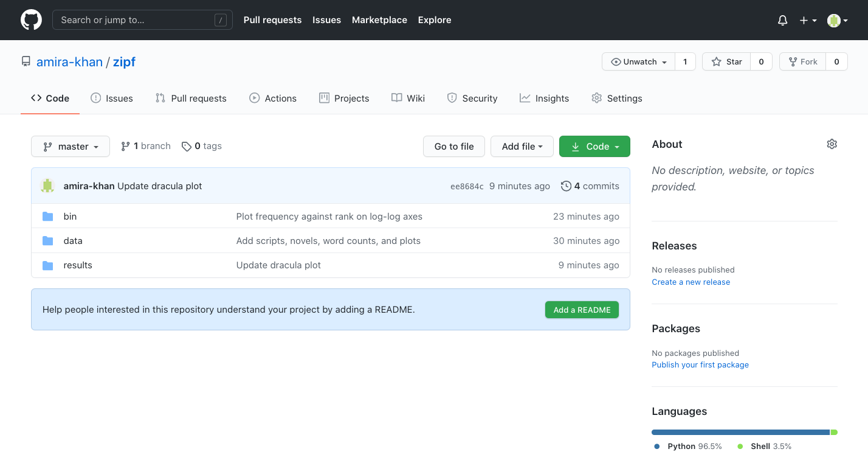Image resolution: width=868 pixels, height=463 pixels.
Task: Open the amira-khan owner link
Action: tap(69, 62)
